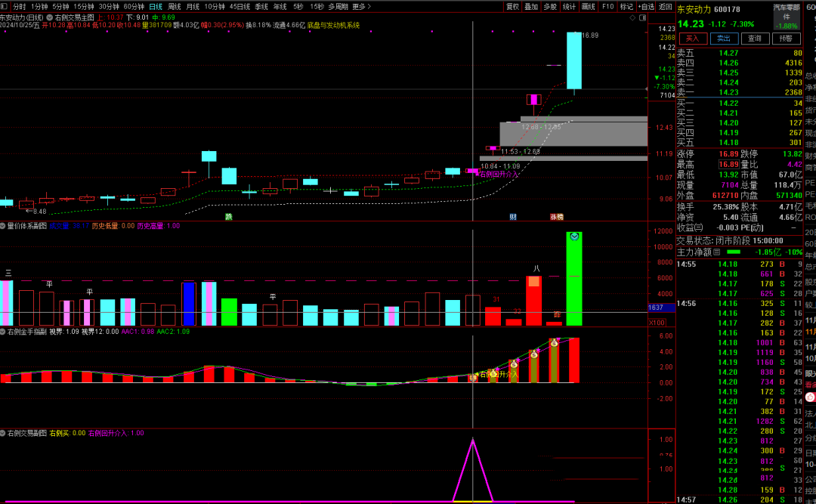Expand the 右侧金手指副 indicator menu
The image size is (816, 504).
[3, 331]
